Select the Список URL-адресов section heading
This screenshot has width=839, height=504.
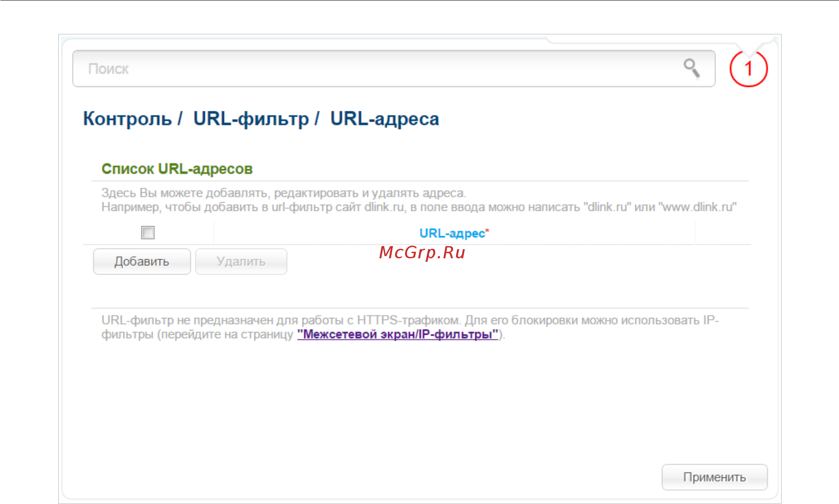click(177, 169)
